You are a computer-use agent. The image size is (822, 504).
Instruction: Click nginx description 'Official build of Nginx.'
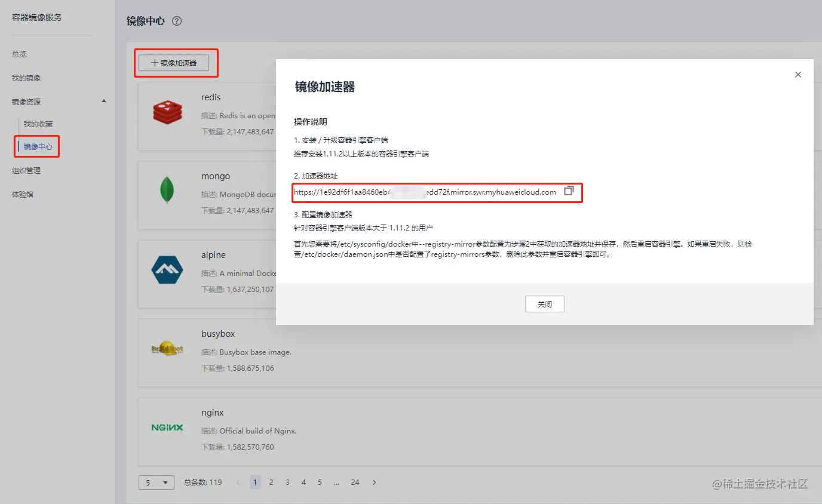pyautogui.click(x=258, y=431)
